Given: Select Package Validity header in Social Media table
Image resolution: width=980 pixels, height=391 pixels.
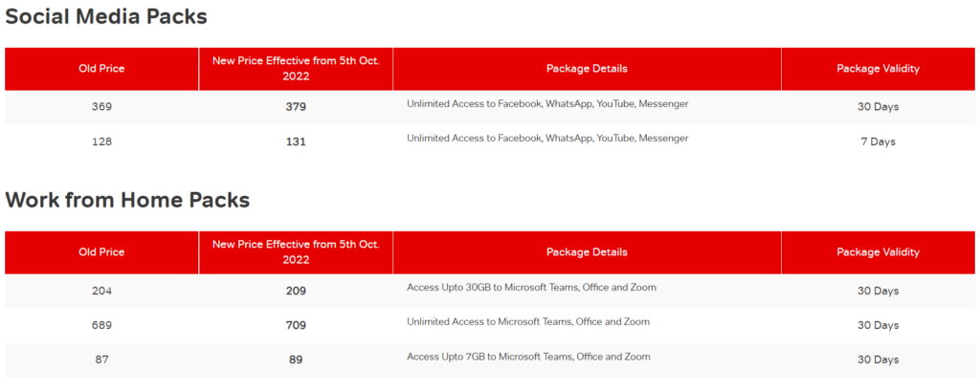Looking at the screenshot, I should click(879, 69).
